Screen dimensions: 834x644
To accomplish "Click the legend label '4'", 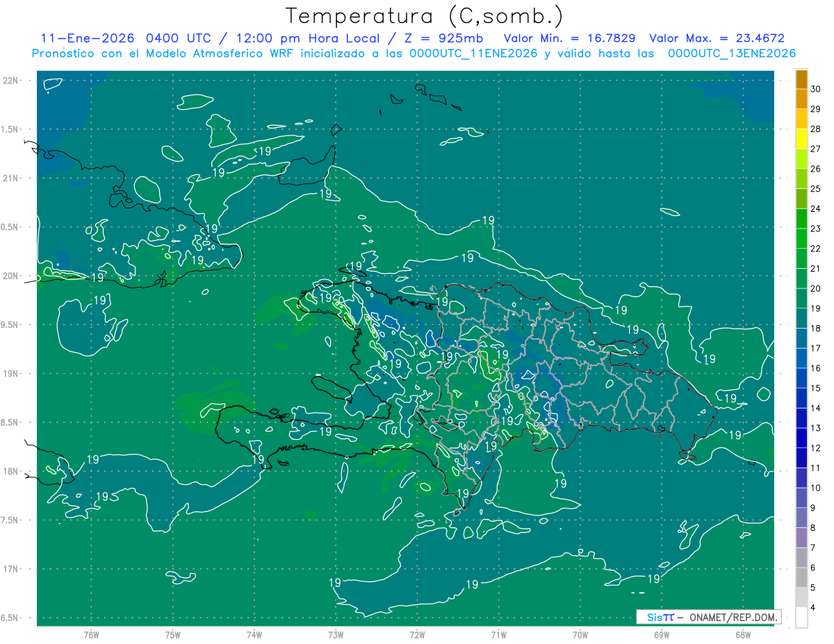I will [812, 607].
